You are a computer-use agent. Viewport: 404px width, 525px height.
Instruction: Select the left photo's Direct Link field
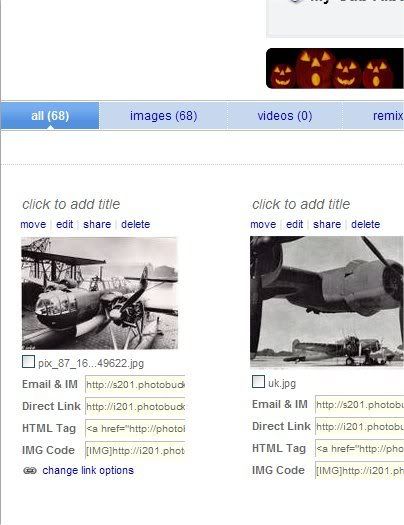(x=135, y=406)
